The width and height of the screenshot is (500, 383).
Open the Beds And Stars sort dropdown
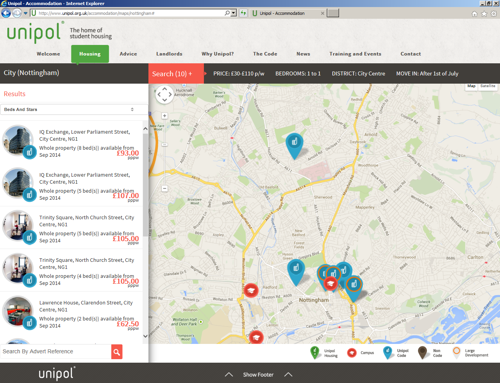pyautogui.click(x=74, y=109)
